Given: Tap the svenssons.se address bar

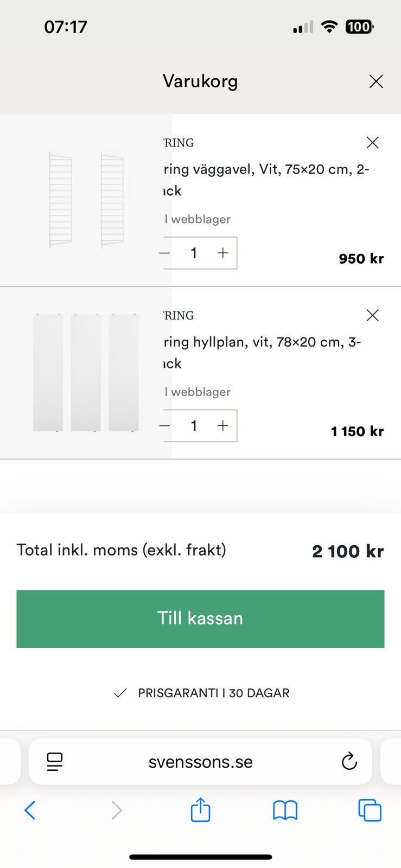Looking at the screenshot, I should pyautogui.click(x=200, y=762).
